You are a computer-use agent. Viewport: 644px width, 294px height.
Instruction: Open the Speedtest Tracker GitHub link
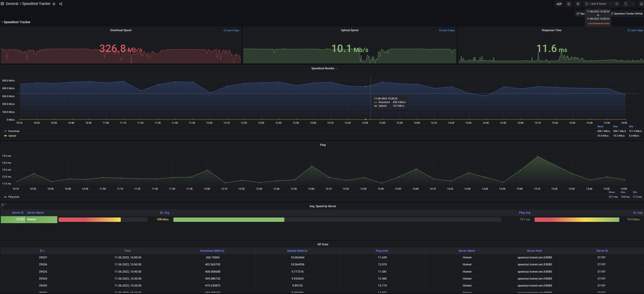click(628, 14)
